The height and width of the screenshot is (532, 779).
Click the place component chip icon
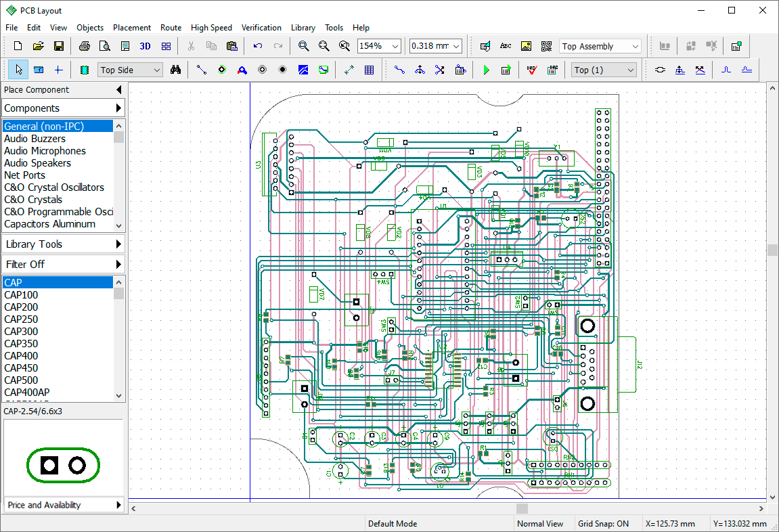pos(85,70)
